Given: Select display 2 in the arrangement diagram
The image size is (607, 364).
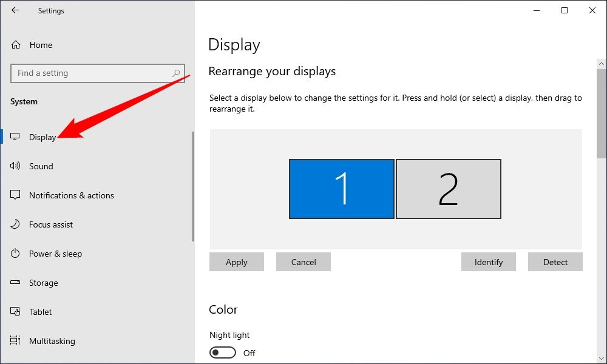Looking at the screenshot, I should pos(449,189).
